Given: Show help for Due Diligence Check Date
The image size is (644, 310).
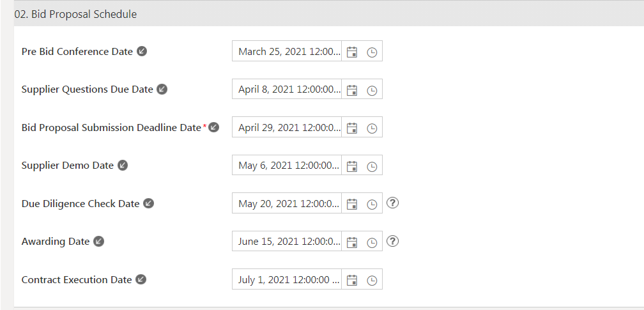Looking at the screenshot, I should pos(394,203).
